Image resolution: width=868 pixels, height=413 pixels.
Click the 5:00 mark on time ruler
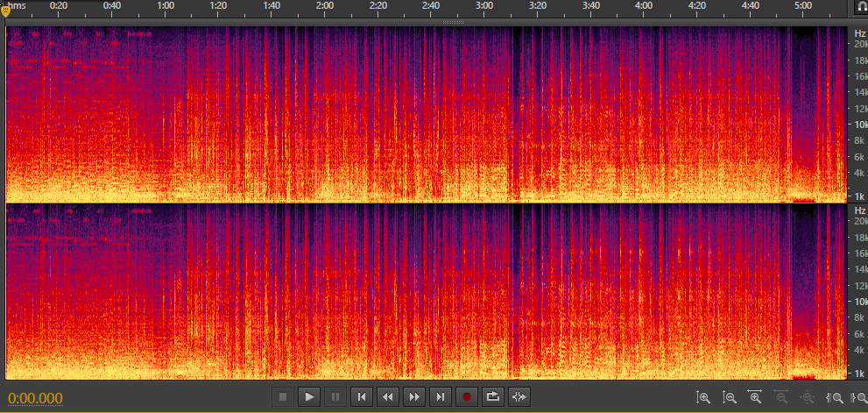tap(803, 5)
